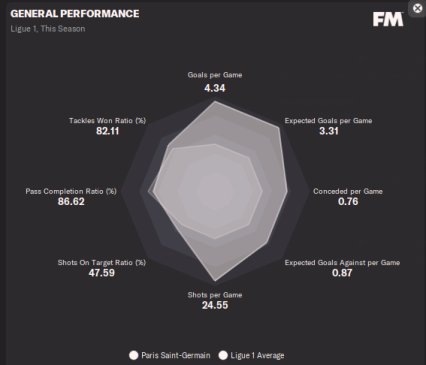Click the General Performance title
This screenshot has height=365, width=426.
tap(75, 14)
